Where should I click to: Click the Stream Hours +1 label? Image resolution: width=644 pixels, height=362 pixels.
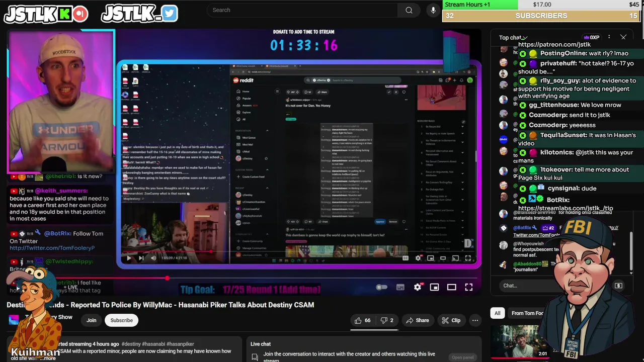tap(467, 5)
